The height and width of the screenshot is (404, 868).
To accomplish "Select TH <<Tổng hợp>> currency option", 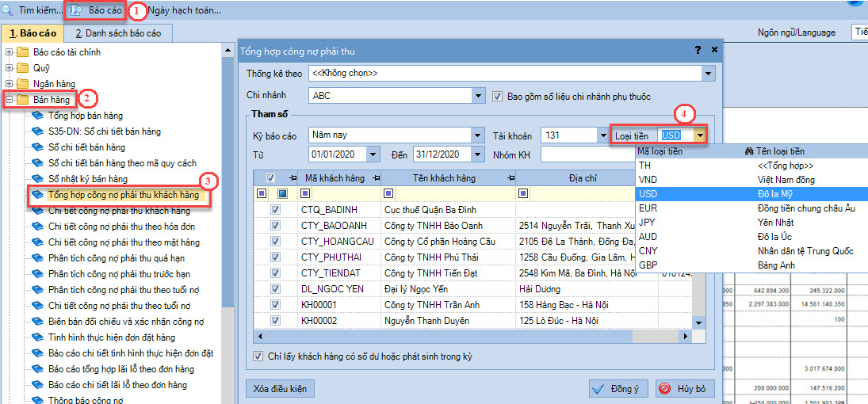I will click(x=751, y=166).
